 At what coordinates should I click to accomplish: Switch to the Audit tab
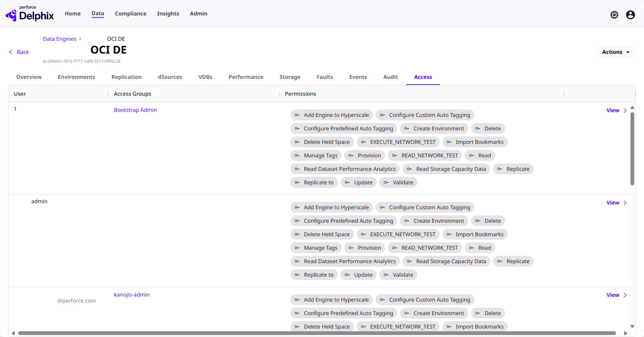pyautogui.click(x=390, y=77)
